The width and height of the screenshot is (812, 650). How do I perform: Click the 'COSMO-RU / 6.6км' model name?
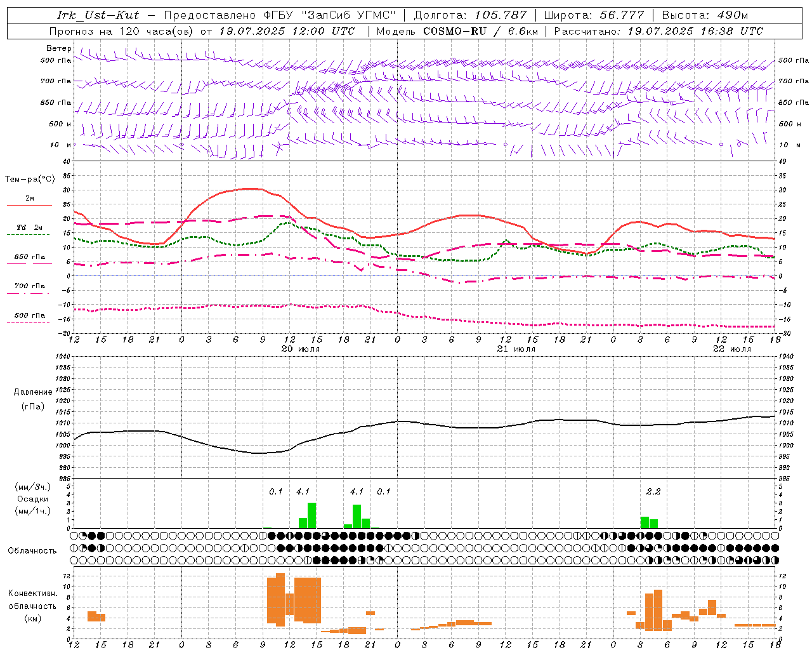point(481,31)
